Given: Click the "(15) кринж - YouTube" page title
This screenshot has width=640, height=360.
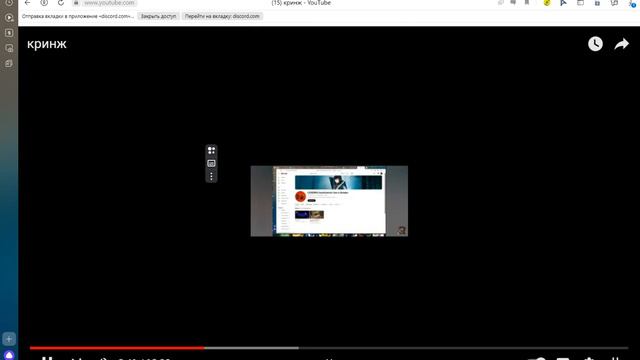Looking at the screenshot, I should (x=301, y=3).
